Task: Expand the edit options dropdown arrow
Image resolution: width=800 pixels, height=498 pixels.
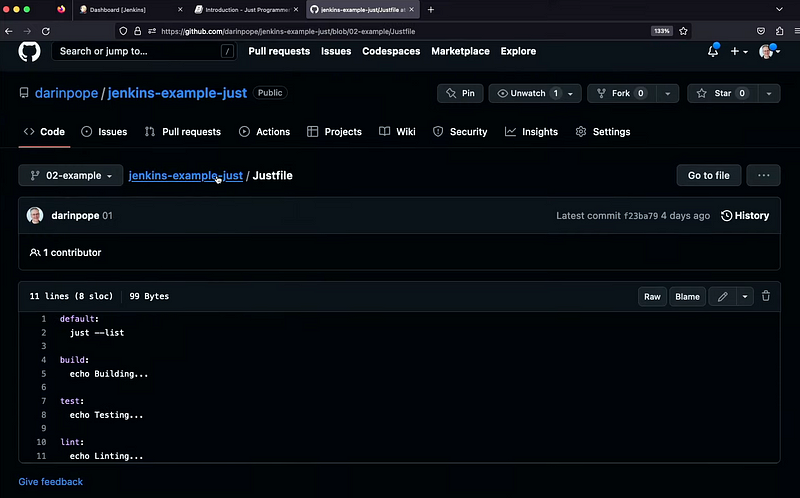Action: coord(745,296)
